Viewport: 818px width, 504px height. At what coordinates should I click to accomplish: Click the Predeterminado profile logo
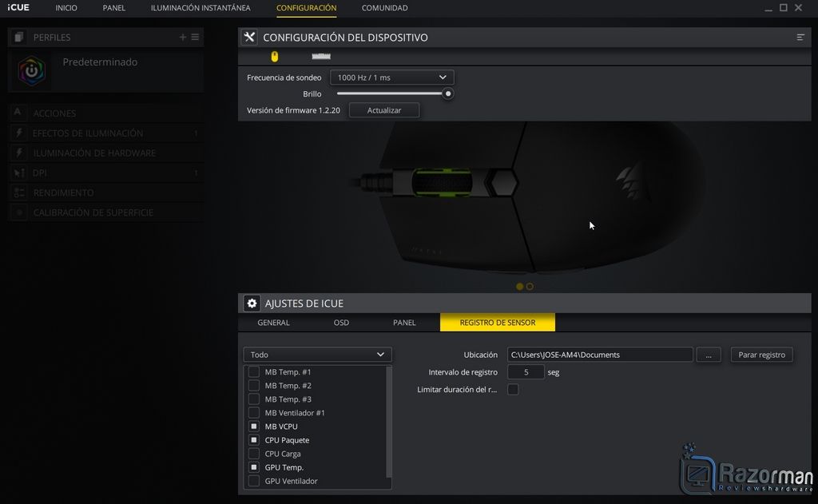[31, 70]
